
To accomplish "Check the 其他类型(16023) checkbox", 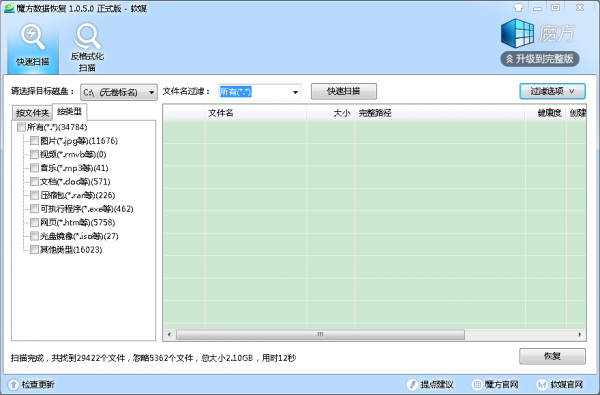I will (34, 250).
